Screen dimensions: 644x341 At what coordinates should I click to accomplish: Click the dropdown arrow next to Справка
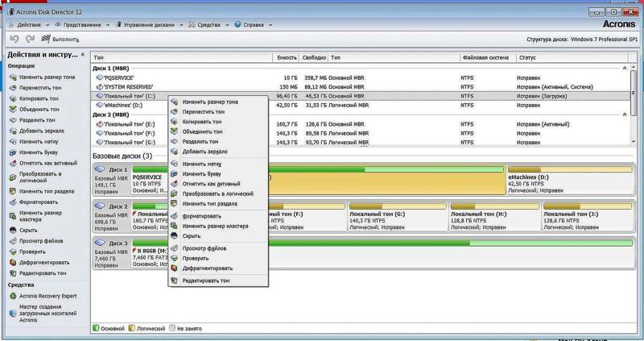tap(270, 25)
